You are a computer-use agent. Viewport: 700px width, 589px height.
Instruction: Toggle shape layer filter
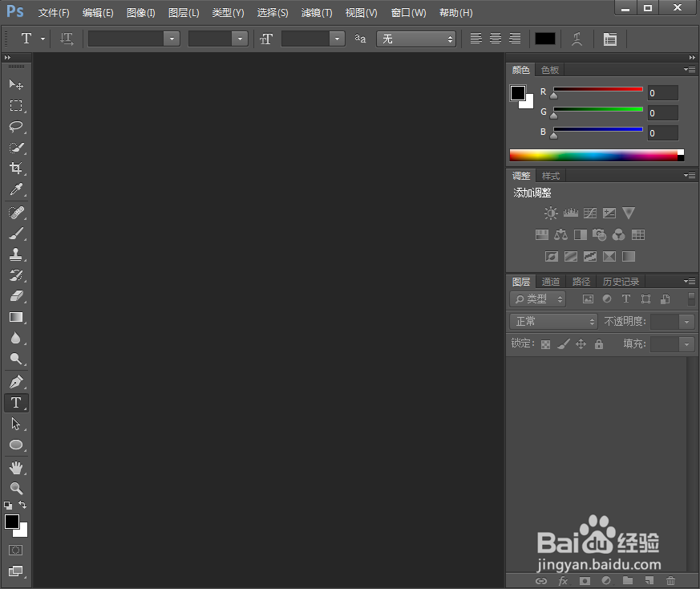click(x=645, y=299)
